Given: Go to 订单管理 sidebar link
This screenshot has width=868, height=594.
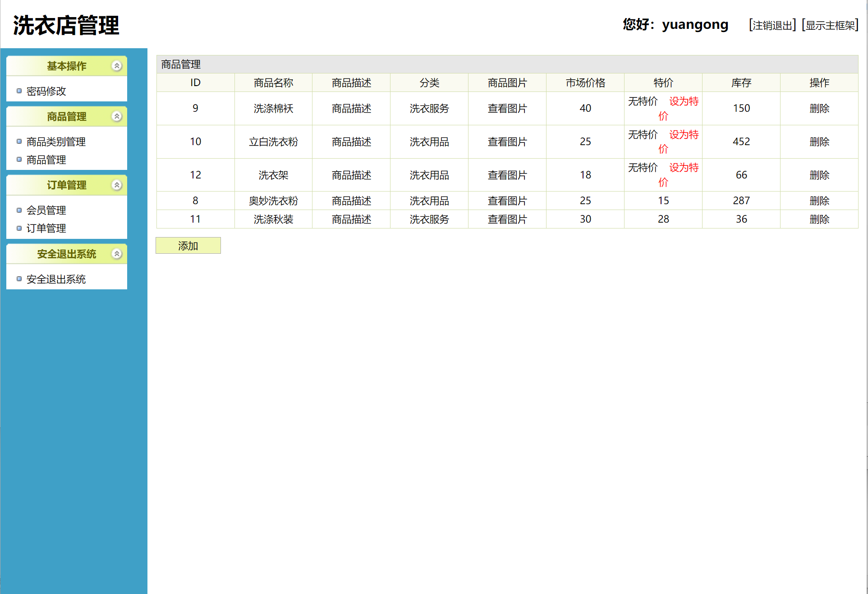Looking at the screenshot, I should click(x=46, y=228).
